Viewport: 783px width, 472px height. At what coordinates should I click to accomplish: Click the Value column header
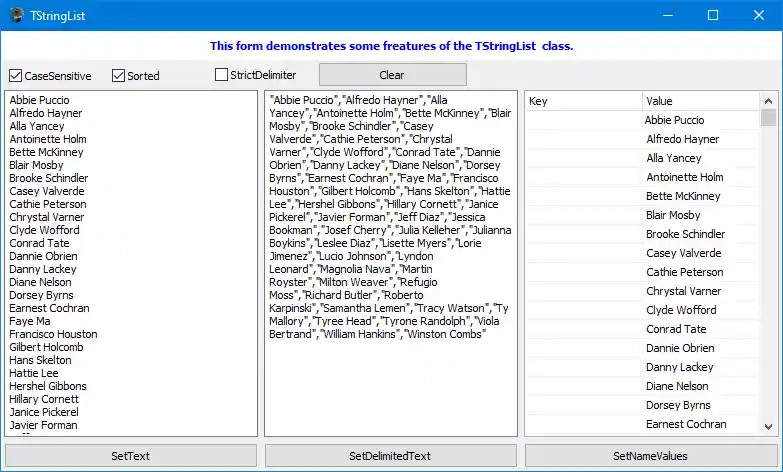[x=701, y=101]
